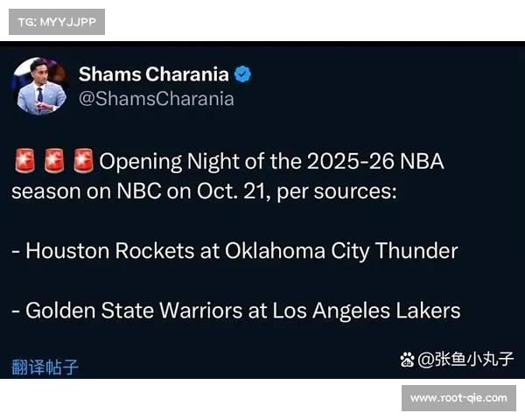Click the Shams Charania display name
This screenshot has height=420, width=525.
[153, 74]
